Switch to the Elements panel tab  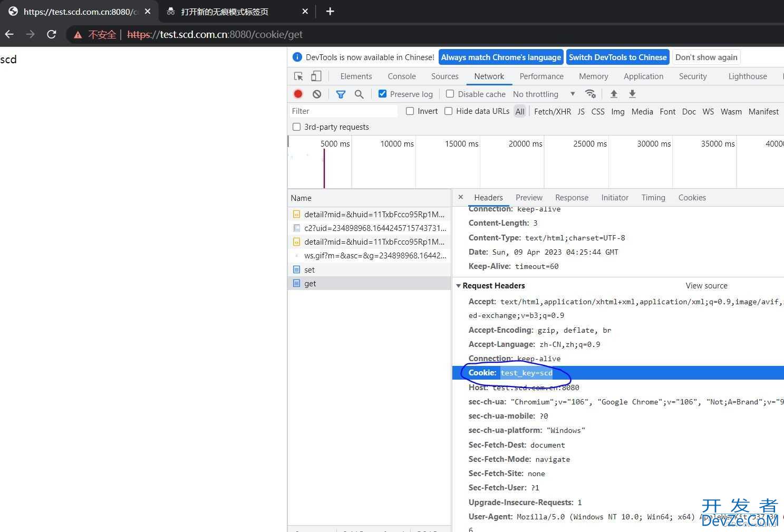click(356, 76)
